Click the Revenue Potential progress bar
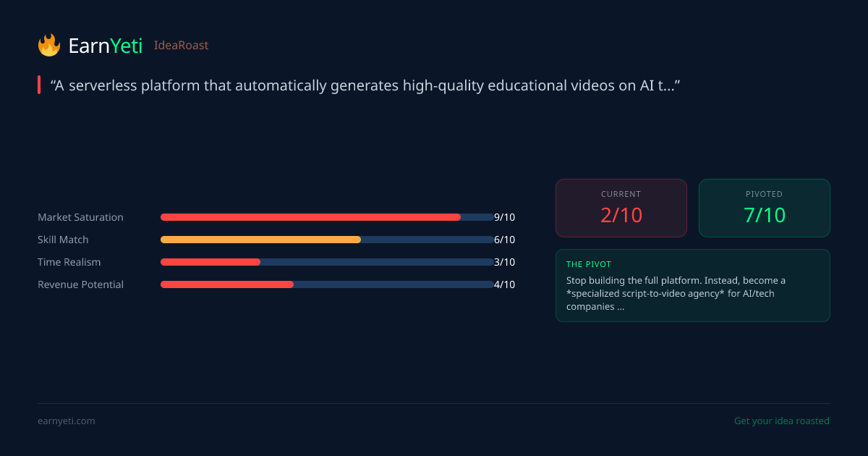 pyautogui.click(x=327, y=284)
